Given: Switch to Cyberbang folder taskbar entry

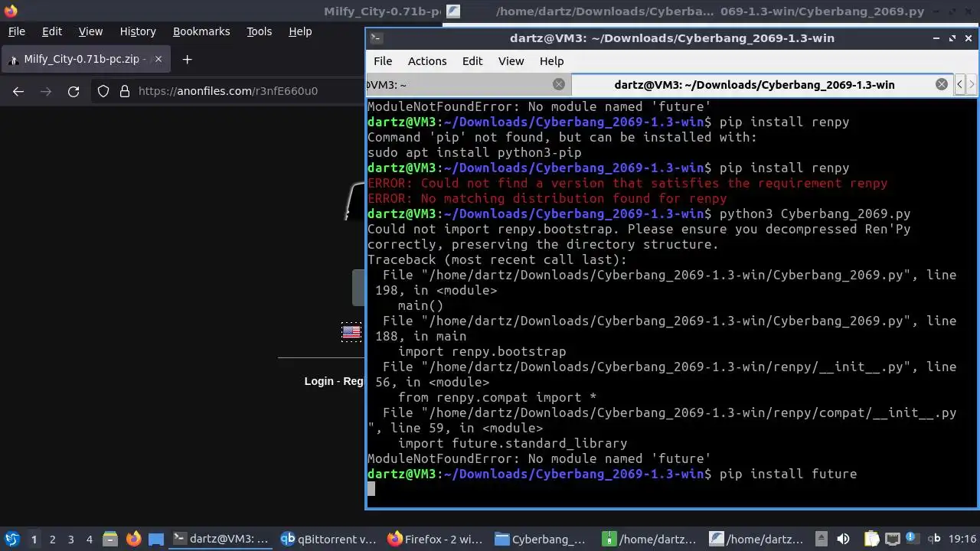Looking at the screenshot, I should pyautogui.click(x=543, y=539).
